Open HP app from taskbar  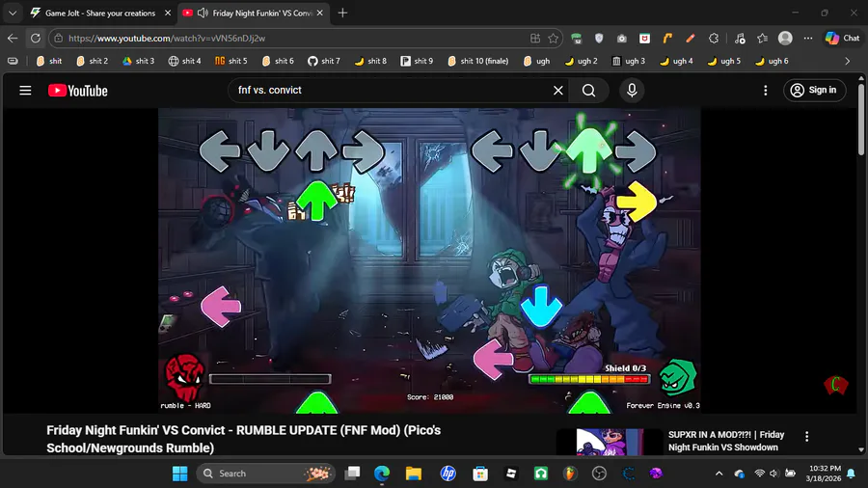click(x=448, y=474)
